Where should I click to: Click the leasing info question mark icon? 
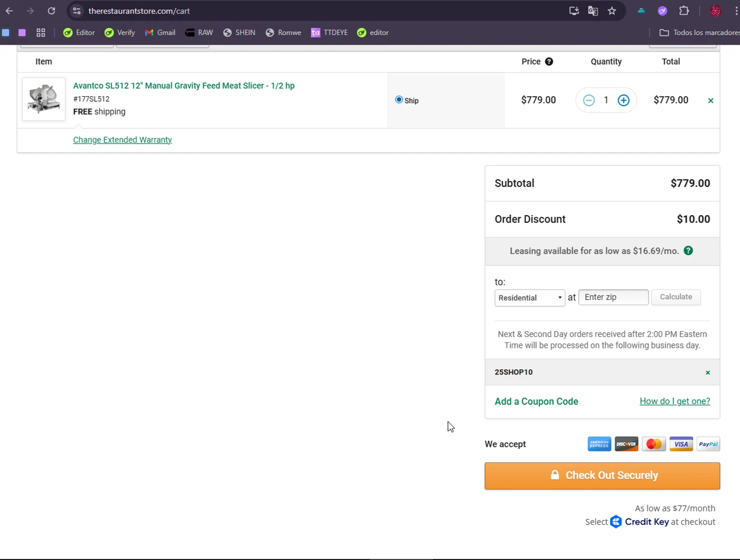[x=688, y=251]
